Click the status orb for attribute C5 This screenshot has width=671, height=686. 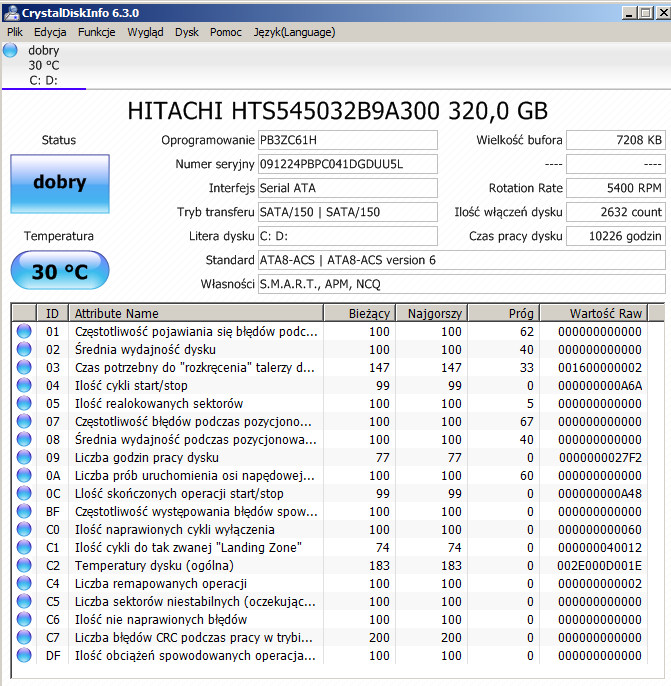pyautogui.click(x=24, y=601)
